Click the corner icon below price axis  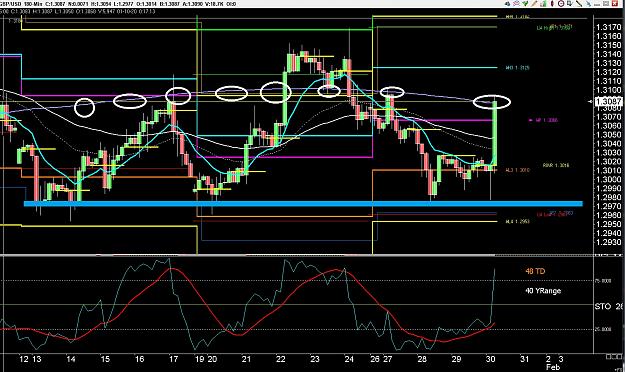[613, 356]
